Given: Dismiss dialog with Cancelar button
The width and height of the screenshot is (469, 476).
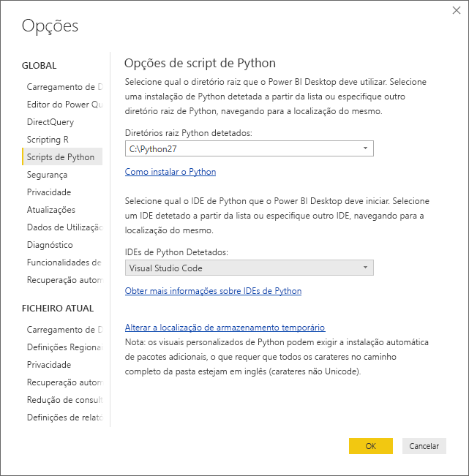Looking at the screenshot, I should click(x=424, y=446).
